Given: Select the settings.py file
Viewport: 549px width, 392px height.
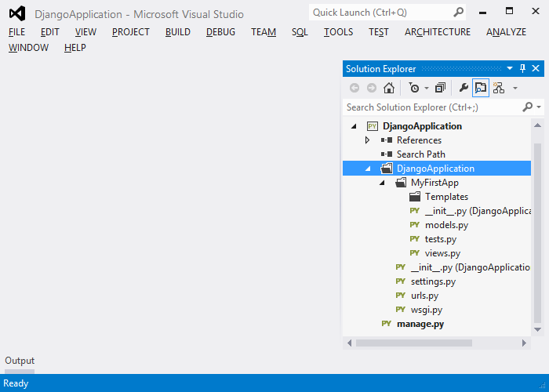Looking at the screenshot, I should tap(433, 281).
